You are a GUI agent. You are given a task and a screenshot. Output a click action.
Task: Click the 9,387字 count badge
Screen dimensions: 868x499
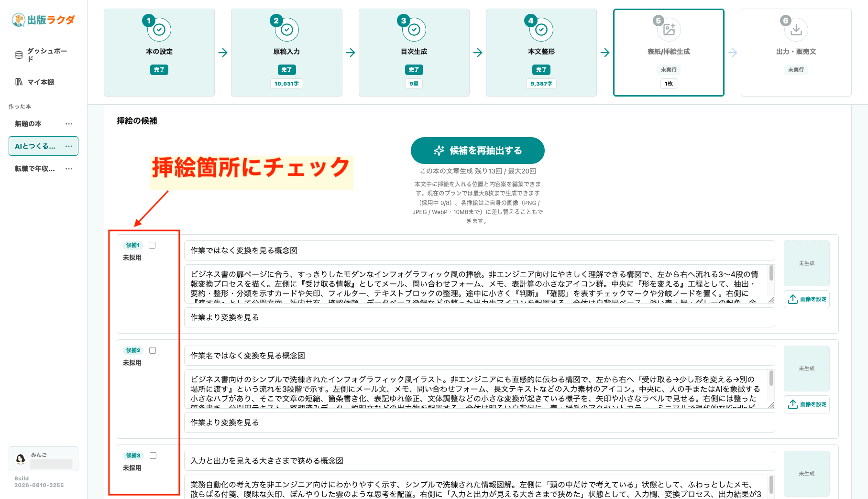coord(541,84)
